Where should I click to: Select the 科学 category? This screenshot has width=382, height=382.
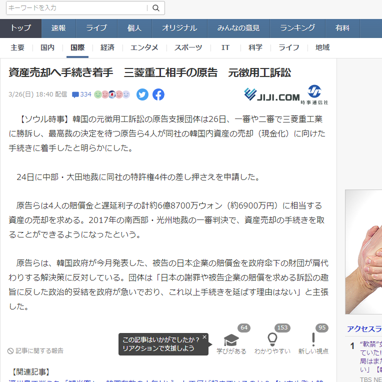point(255,48)
